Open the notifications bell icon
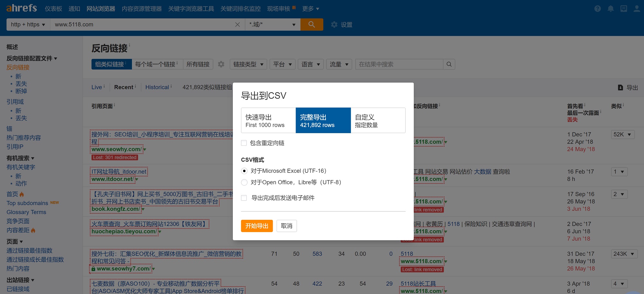Viewport: 644px width, 294px height. pyautogui.click(x=611, y=9)
